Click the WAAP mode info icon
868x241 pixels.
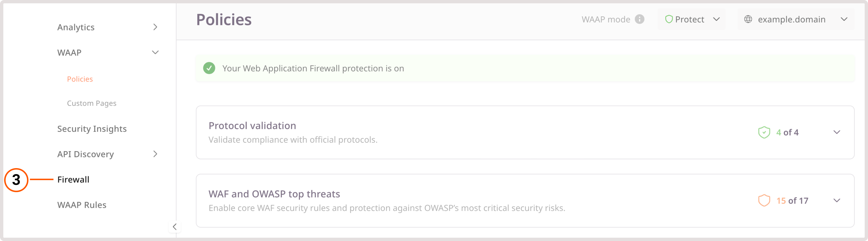tap(639, 19)
